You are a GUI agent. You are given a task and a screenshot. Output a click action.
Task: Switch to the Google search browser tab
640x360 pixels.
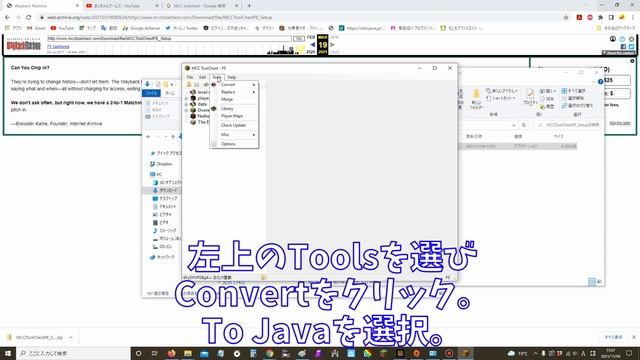tap(202, 6)
